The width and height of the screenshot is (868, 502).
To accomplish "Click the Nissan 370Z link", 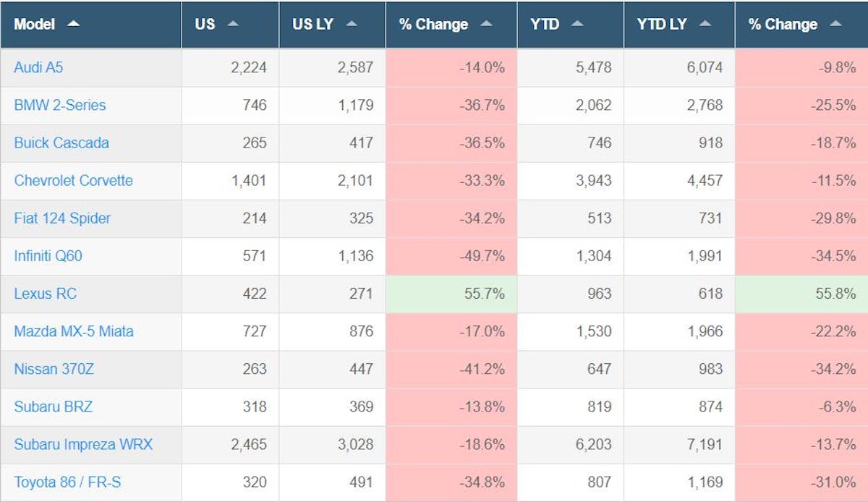I will (54, 369).
